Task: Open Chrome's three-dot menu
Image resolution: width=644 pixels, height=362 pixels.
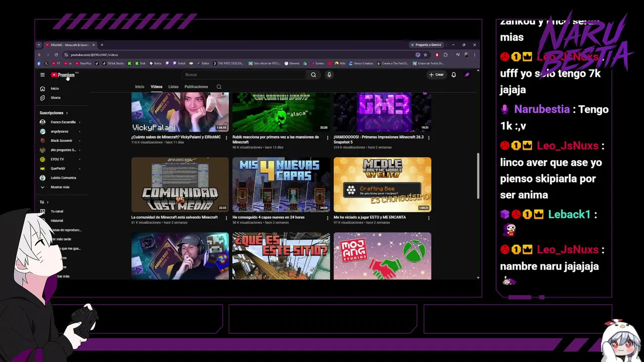Action: click(x=474, y=55)
